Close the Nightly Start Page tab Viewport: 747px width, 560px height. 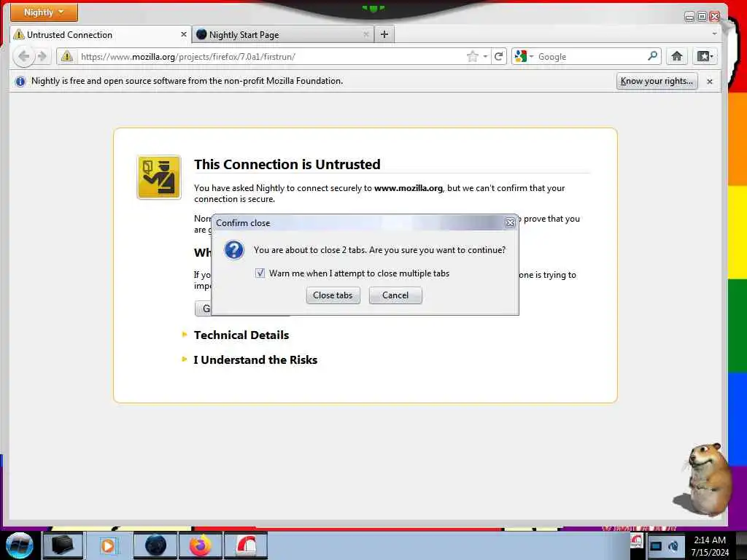366,35
